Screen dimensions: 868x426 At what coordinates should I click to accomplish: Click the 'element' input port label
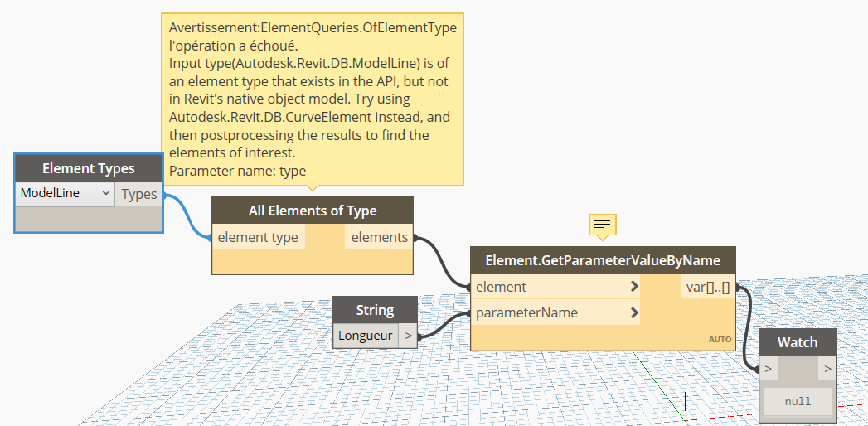pos(501,287)
